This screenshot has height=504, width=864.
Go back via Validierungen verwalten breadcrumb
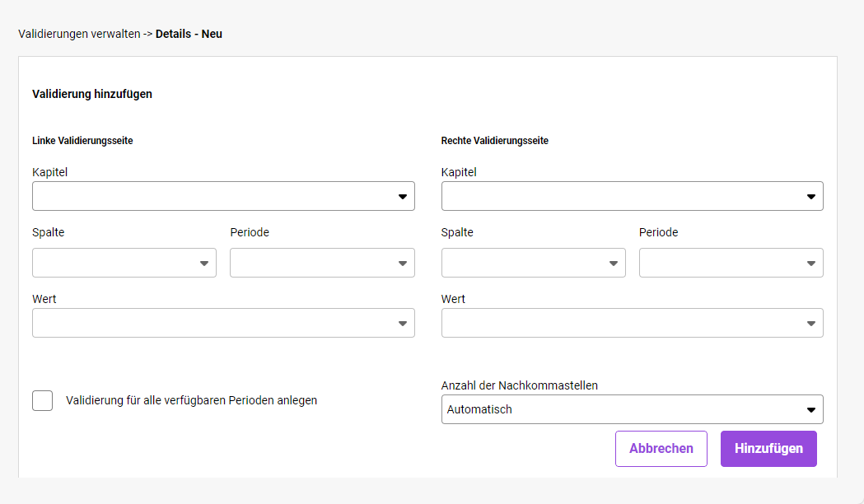pos(79,34)
